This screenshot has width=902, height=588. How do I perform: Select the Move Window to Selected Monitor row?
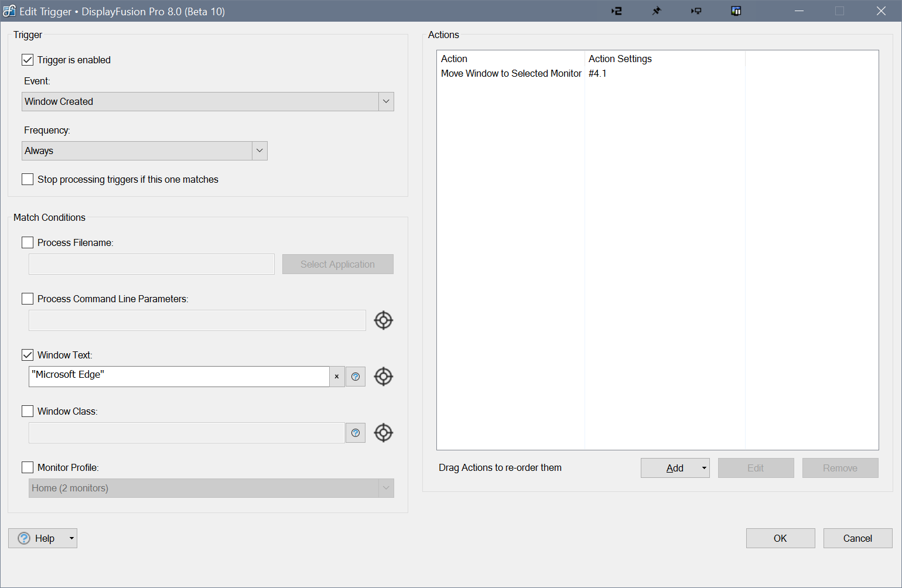point(511,73)
